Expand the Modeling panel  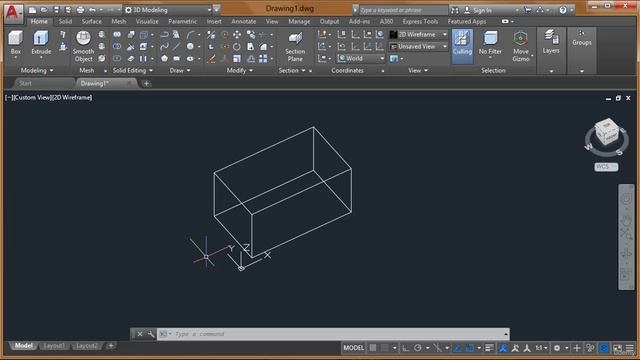[x=37, y=70]
